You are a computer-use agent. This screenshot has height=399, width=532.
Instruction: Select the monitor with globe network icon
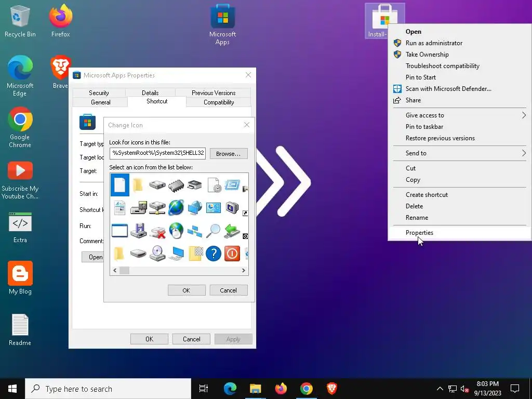click(194, 208)
